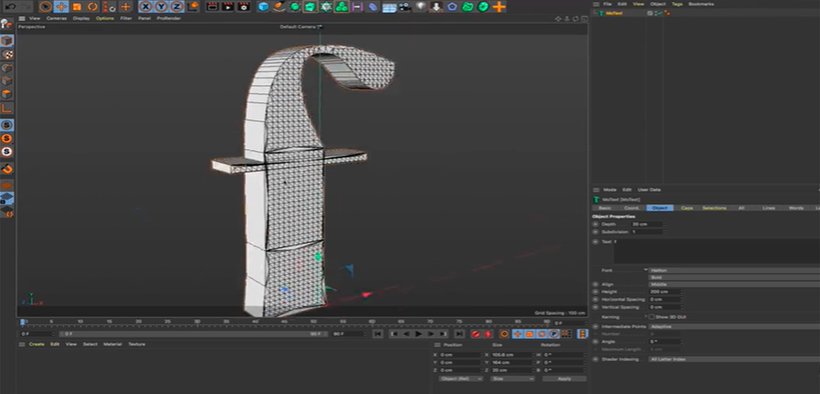Open the ProRender menu
The width and height of the screenshot is (820, 394).
pyautogui.click(x=169, y=18)
